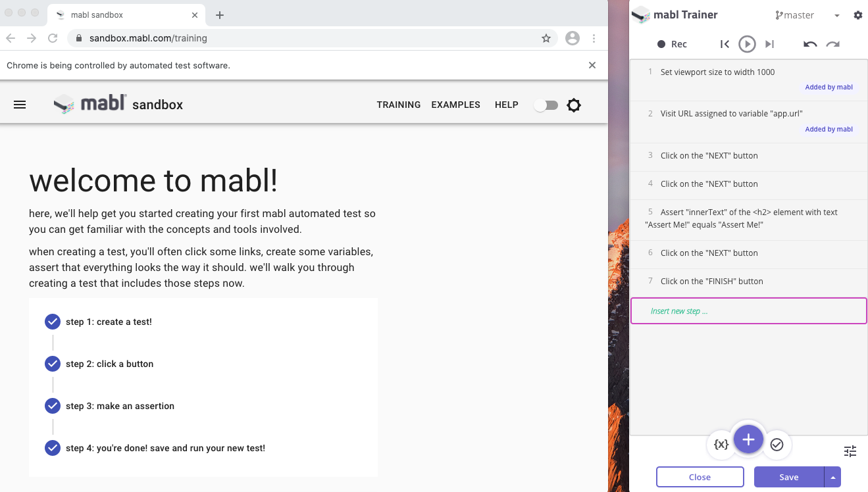
Task: Click Added by mabl tag on step 1
Action: coord(829,87)
